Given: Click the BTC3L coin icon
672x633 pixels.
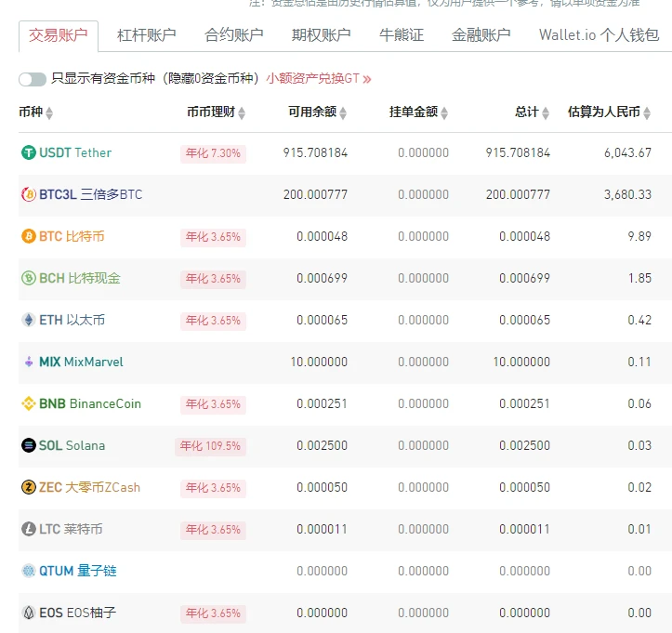Looking at the screenshot, I should (x=29, y=194).
